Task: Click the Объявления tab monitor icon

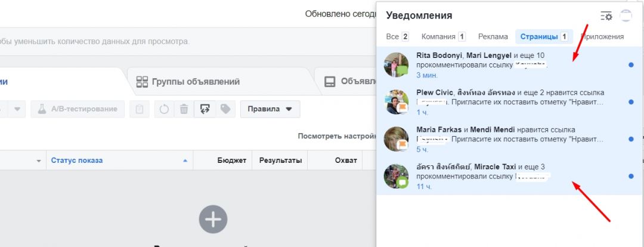Action: tap(330, 81)
